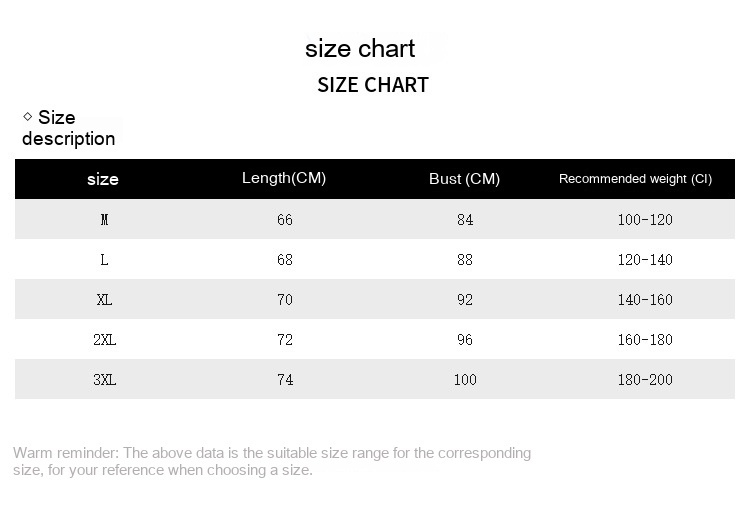
Task: Click the bold "SIZE CHART" heading
Action: [372, 85]
